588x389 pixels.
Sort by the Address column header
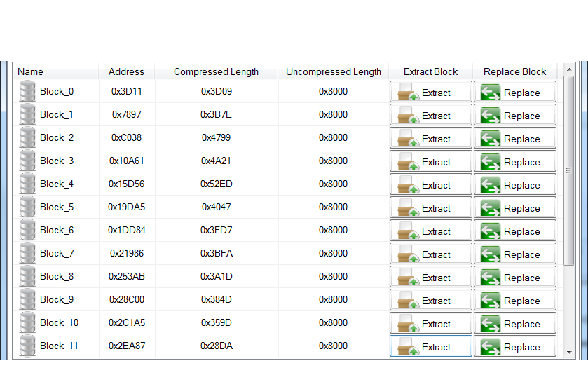click(x=126, y=71)
